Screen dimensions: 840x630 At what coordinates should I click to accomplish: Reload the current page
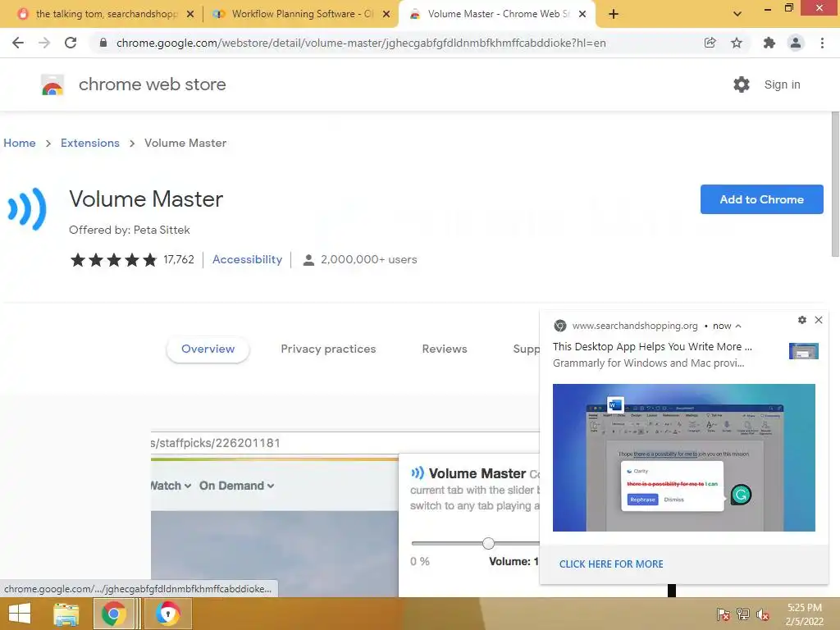pos(71,43)
